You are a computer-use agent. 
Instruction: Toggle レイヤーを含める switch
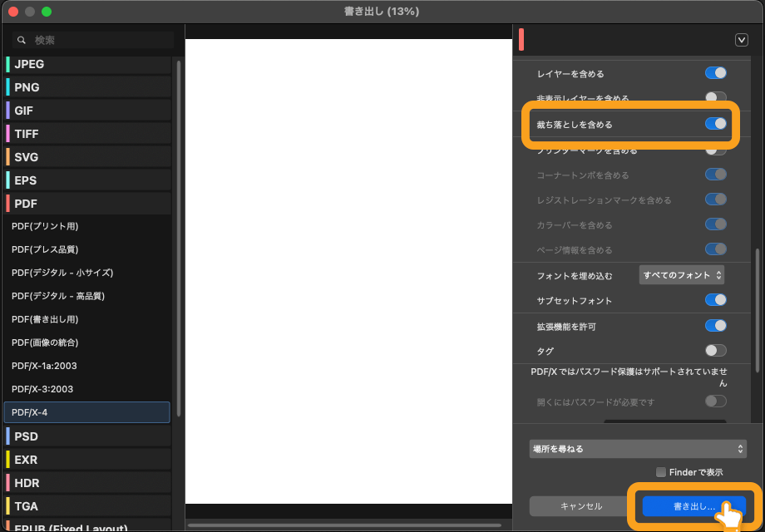coord(715,74)
